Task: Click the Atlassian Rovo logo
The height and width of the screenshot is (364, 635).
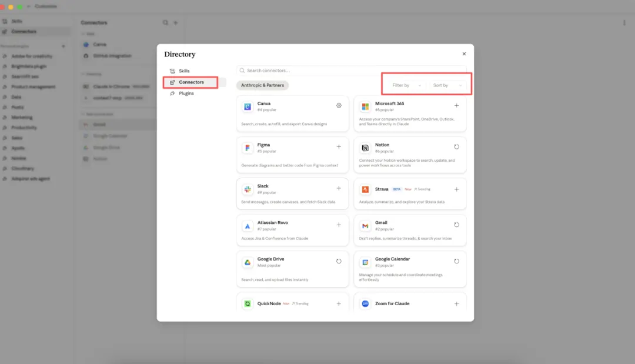Action: [x=248, y=226]
